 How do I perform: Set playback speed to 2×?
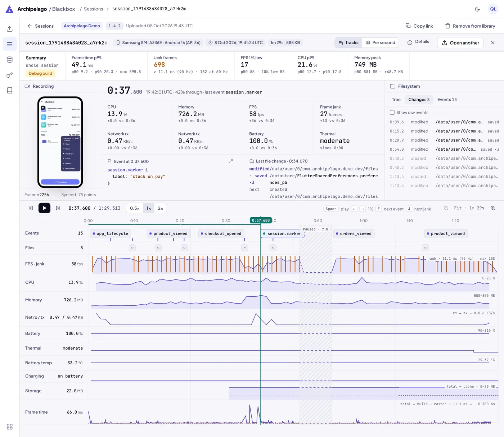[x=161, y=208]
